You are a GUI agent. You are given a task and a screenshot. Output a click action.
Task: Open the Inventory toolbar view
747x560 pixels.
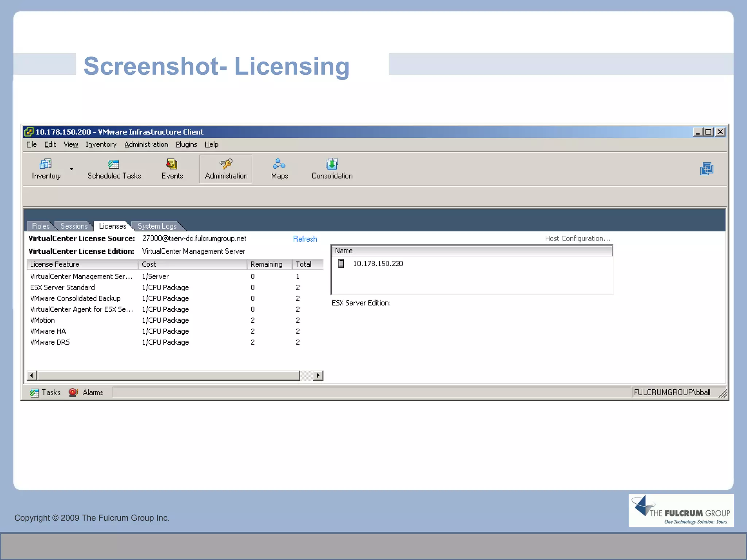[x=46, y=169]
